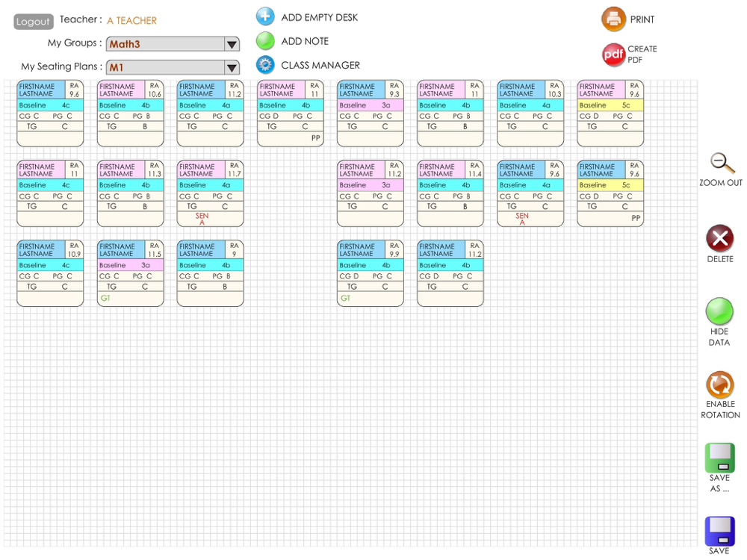Click the GT tag on RA 11.5 desk
The image size is (747, 560).
point(105,298)
